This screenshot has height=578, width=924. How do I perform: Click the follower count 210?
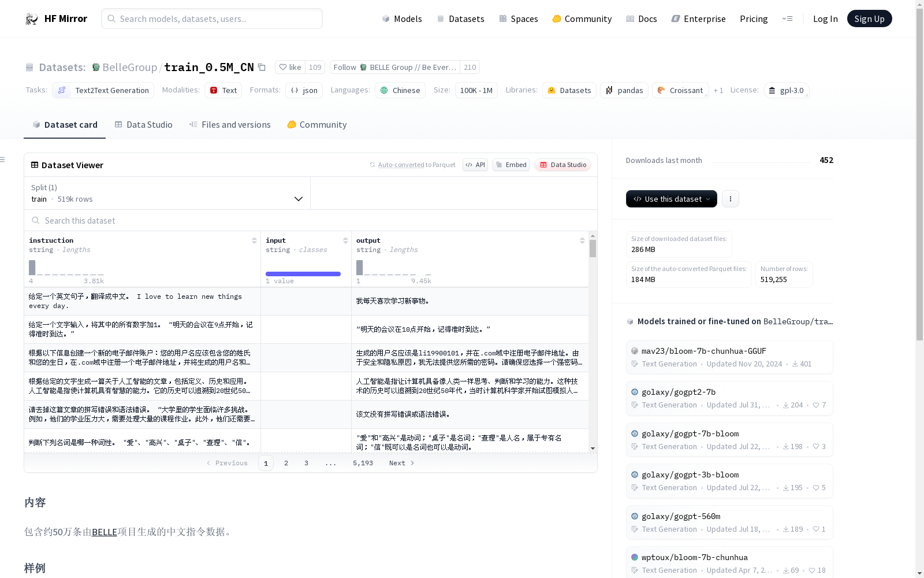(x=470, y=67)
